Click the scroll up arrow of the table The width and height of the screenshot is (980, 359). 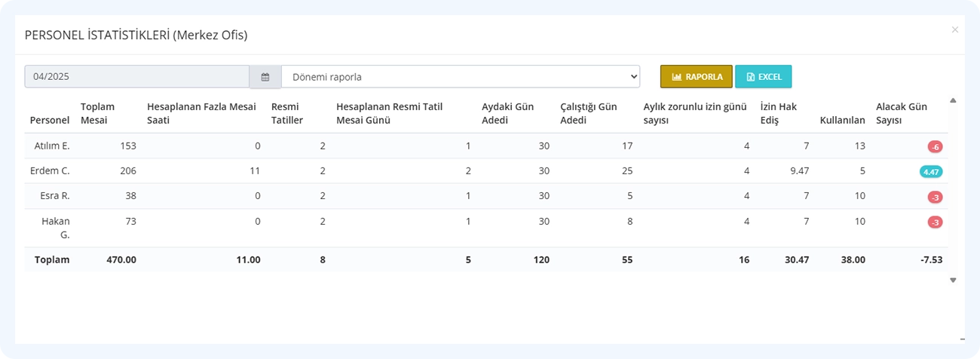953,100
